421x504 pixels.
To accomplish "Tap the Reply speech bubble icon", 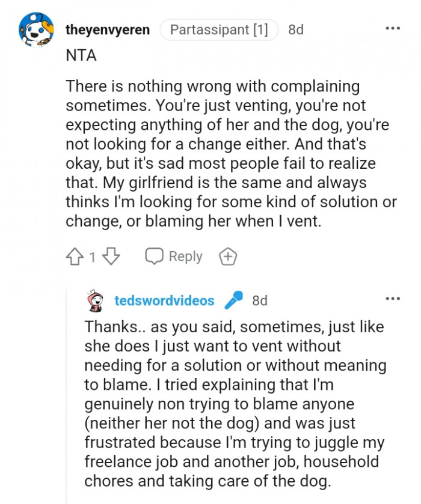I will point(155,256).
